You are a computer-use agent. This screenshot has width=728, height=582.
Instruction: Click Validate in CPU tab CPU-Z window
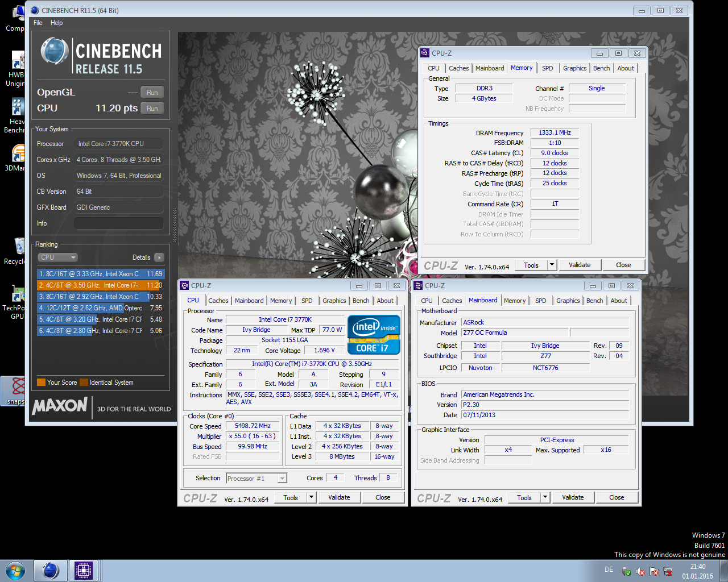[x=339, y=497]
